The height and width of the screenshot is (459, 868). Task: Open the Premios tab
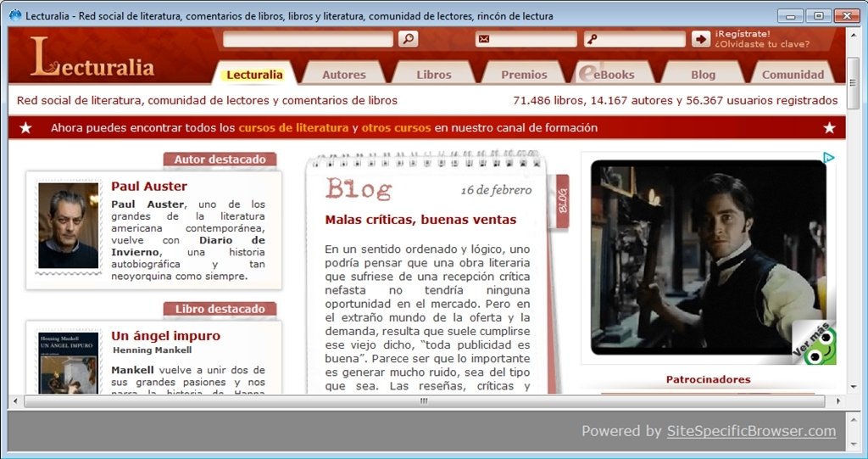524,75
